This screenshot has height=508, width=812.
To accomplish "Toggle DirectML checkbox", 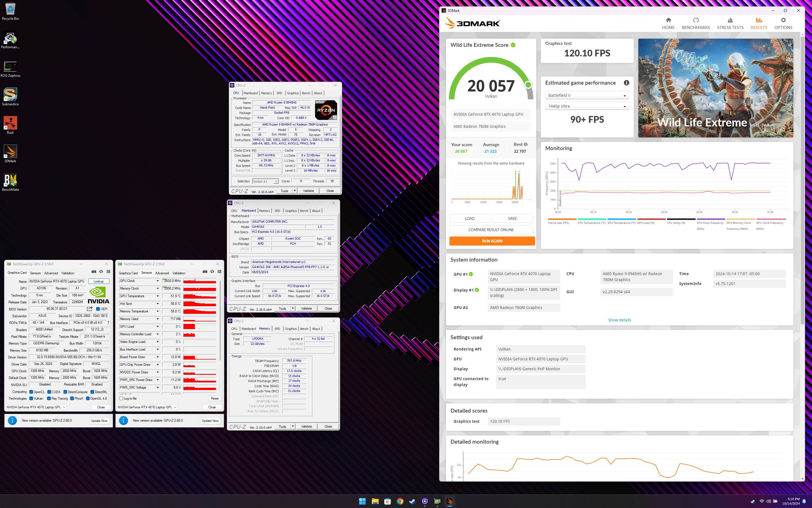I will pyautogui.click(x=92, y=392).
